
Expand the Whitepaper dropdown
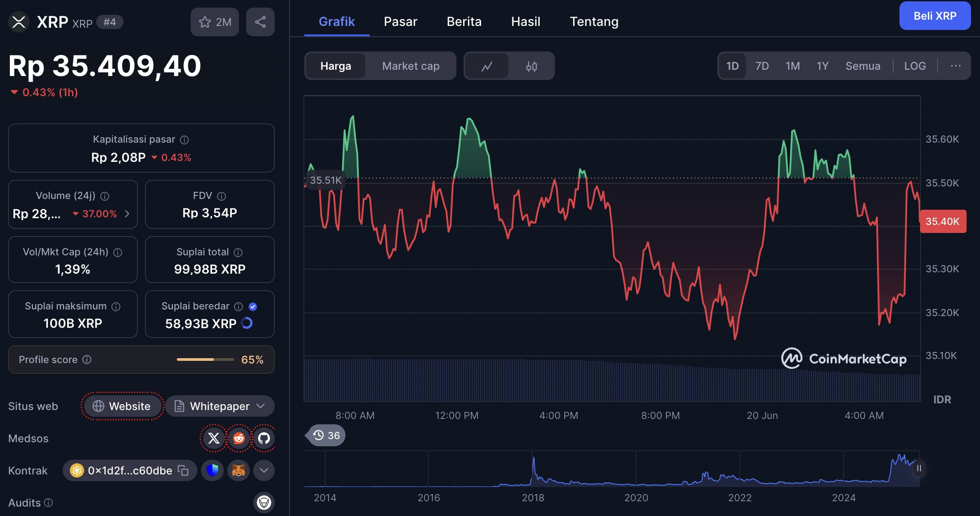220,406
